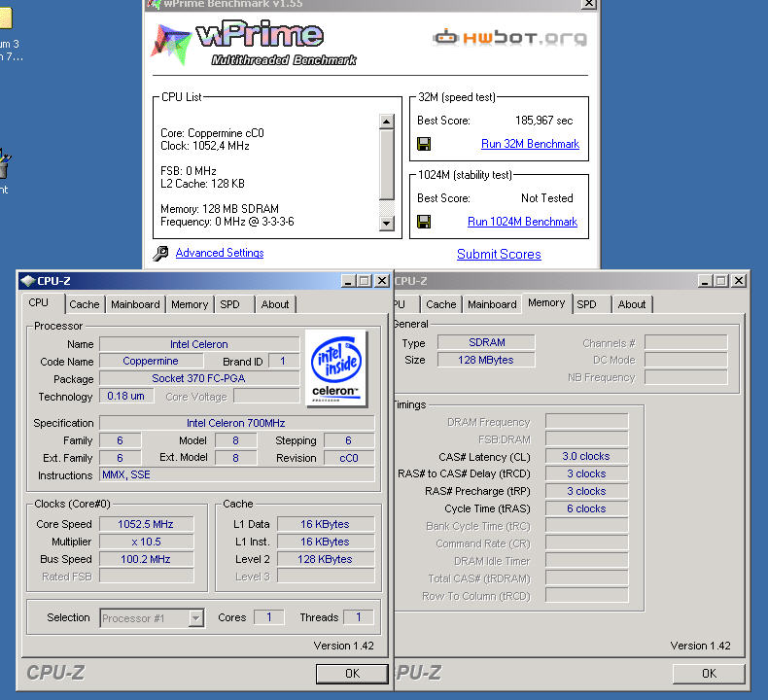Click the CPU List scrollbar thumb
Viewport: 768px width, 700px height.
(x=387, y=164)
